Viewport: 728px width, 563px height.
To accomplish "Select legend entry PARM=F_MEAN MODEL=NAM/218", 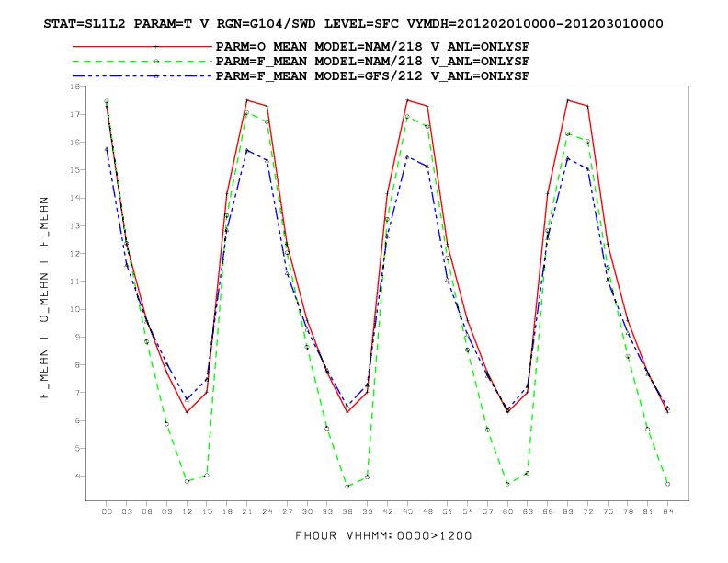I will point(372,62).
